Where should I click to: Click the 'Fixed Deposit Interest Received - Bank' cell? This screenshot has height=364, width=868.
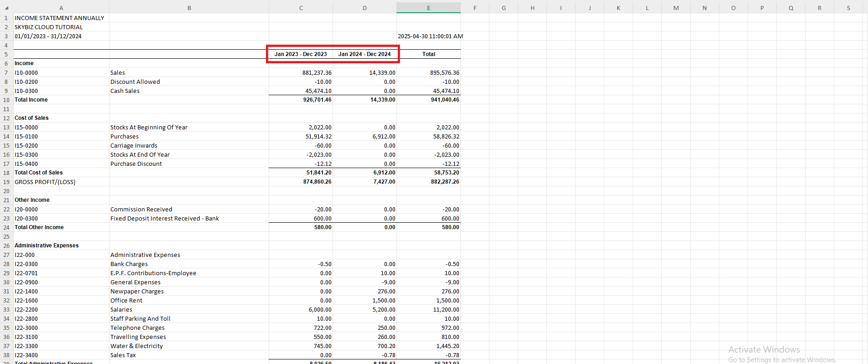(x=165, y=218)
